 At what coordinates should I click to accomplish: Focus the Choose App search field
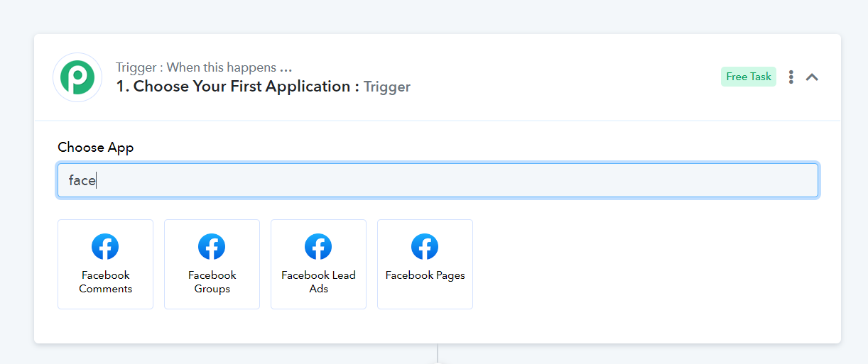[x=438, y=180]
